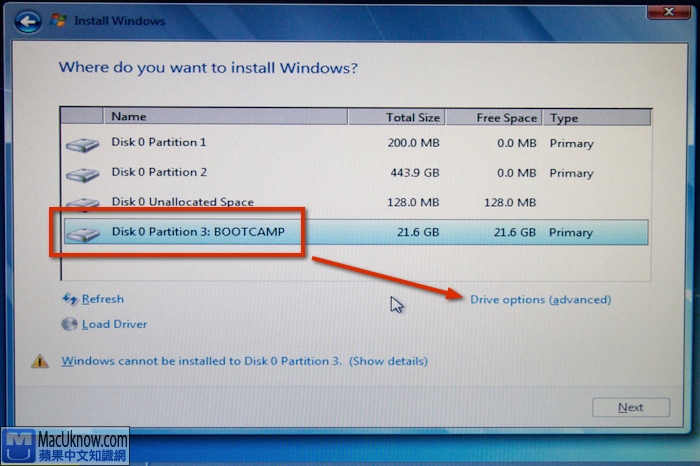Click the Load Driver link text
The height and width of the screenshot is (466, 700).
[115, 324]
